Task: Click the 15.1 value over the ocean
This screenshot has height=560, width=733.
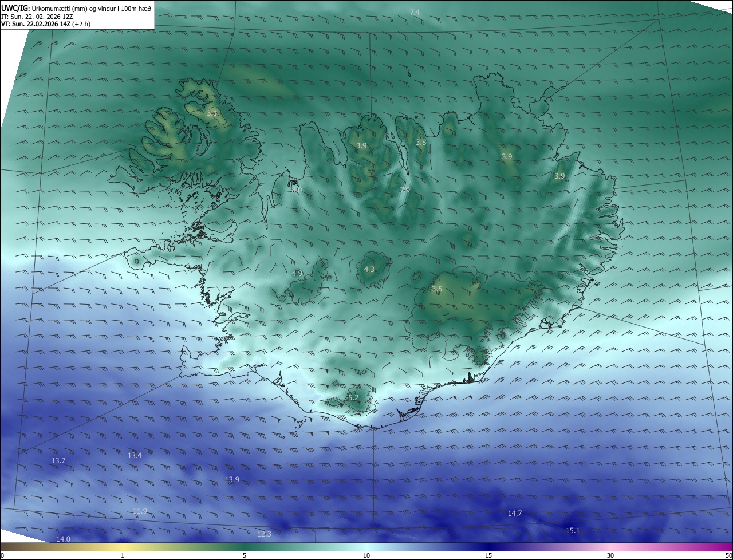Action: (573, 530)
